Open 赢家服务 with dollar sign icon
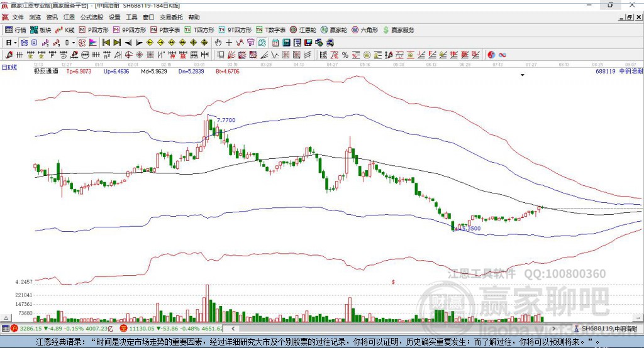The image size is (644, 348). tap(398, 30)
